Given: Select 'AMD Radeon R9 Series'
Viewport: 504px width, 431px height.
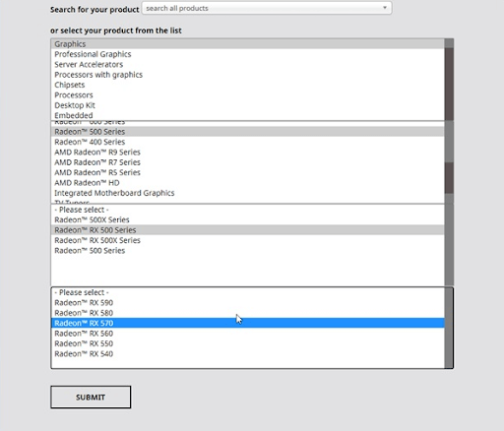Looking at the screenshot, I should coord(248,152).
